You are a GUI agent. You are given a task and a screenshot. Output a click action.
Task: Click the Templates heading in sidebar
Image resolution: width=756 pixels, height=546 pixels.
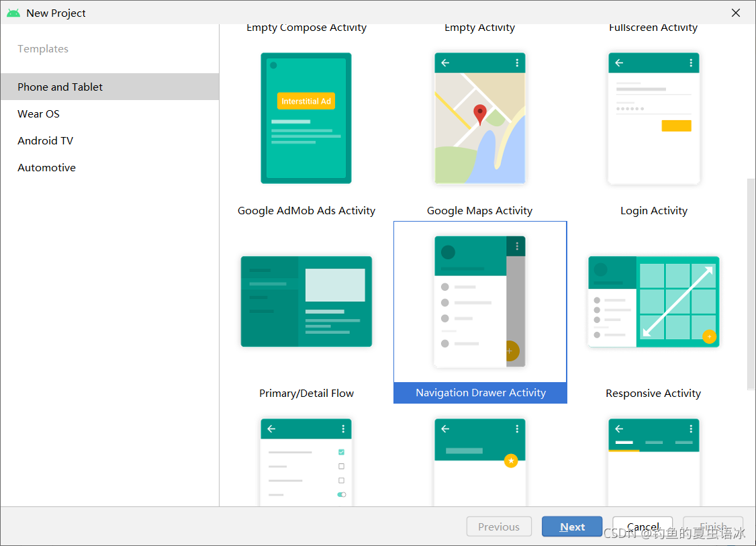(43, 49)
